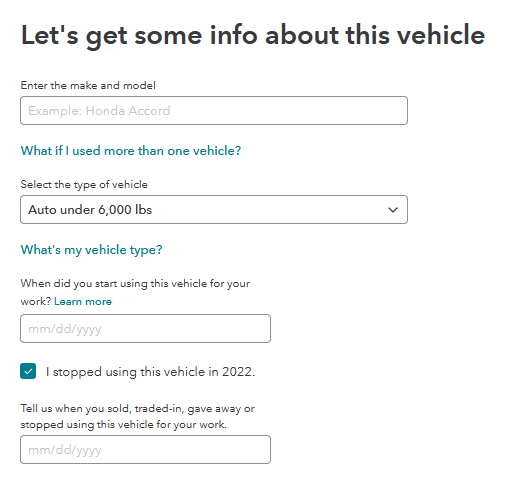Focus the date field for when you stopped using vehicle

pos(145,449)
